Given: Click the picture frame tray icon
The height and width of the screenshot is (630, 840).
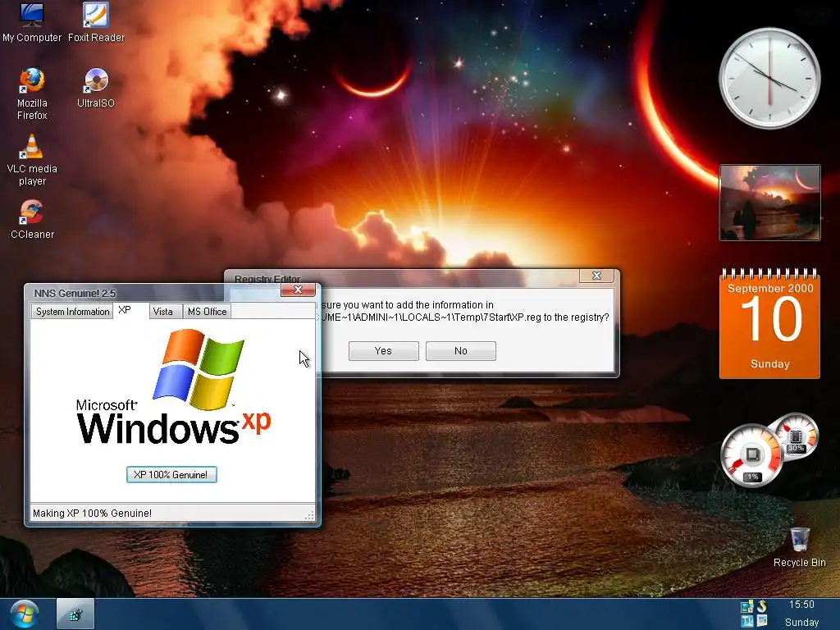Looking at the screenshot, I should click(x=762, y=622).
